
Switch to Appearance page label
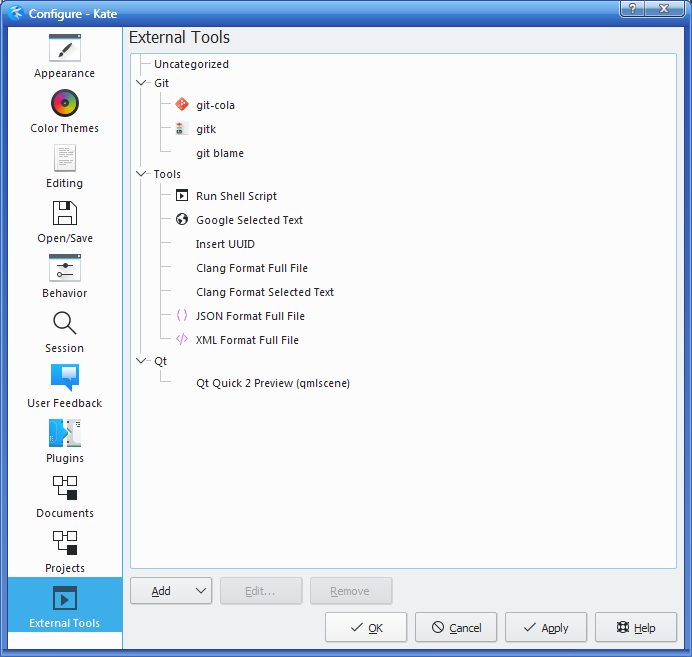64,73
